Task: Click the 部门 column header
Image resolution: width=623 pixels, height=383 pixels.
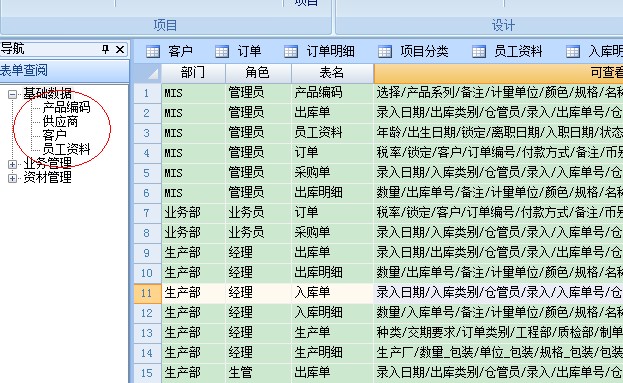Action: pos(193,73)
